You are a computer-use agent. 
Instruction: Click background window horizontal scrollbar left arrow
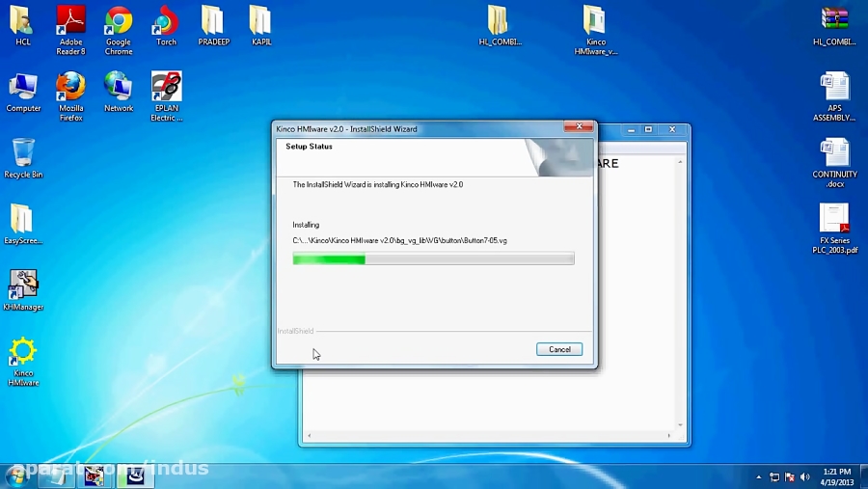pyautogui.click(x=309, y=436)
